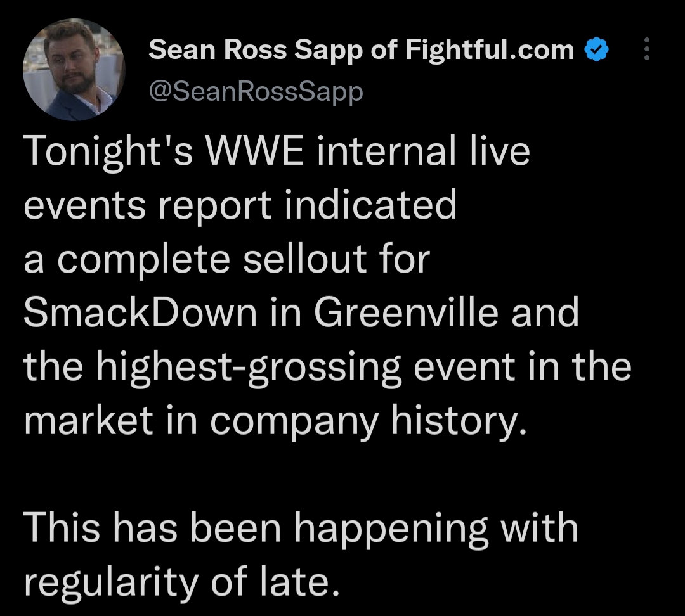
Task: Click the word 'SmackDown' in the tweet
Action: click(x=141, y=313)
